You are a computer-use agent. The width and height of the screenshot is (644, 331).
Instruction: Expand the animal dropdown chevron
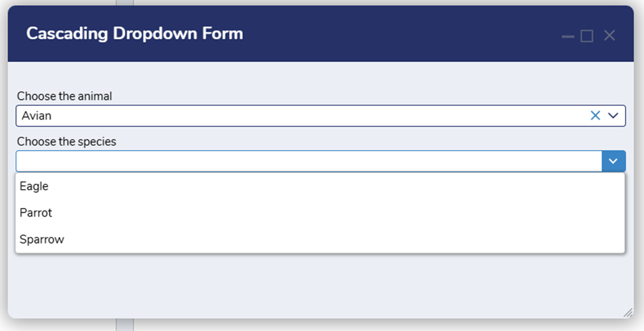tap(613, 116)
